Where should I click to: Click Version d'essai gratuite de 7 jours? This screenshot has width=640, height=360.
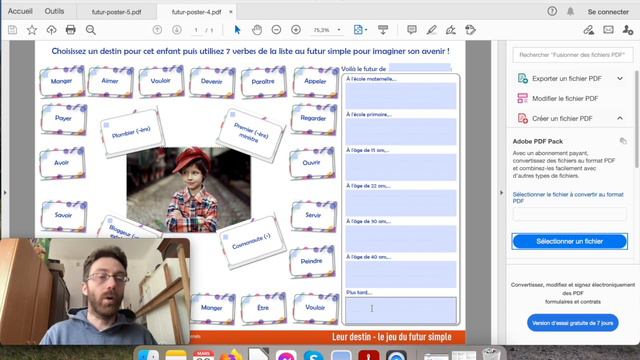point(572,323)
